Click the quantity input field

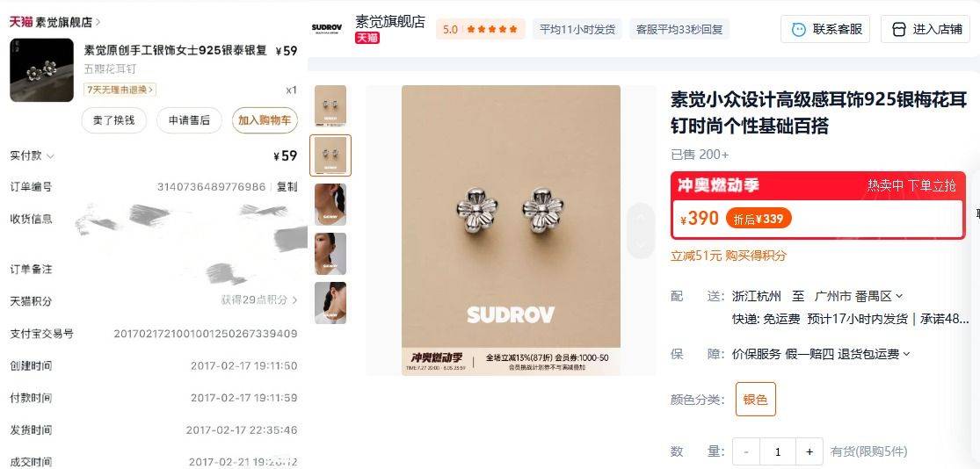[778, 451]
